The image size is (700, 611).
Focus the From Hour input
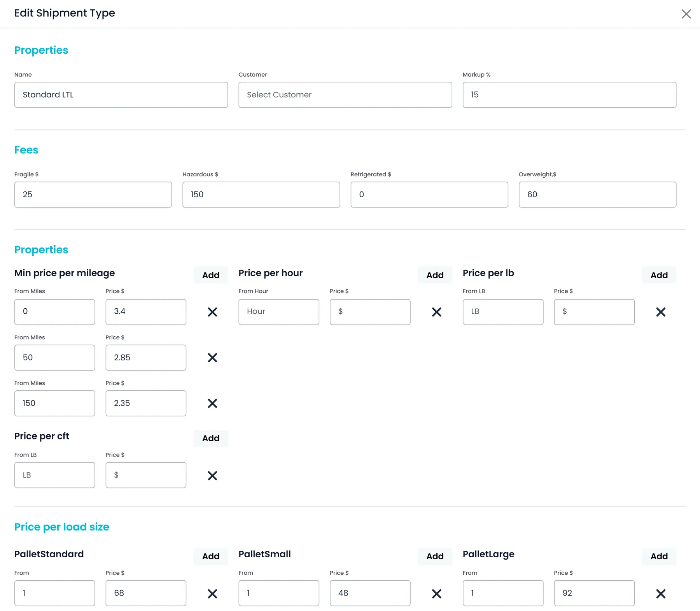click(x=279, y=312)
